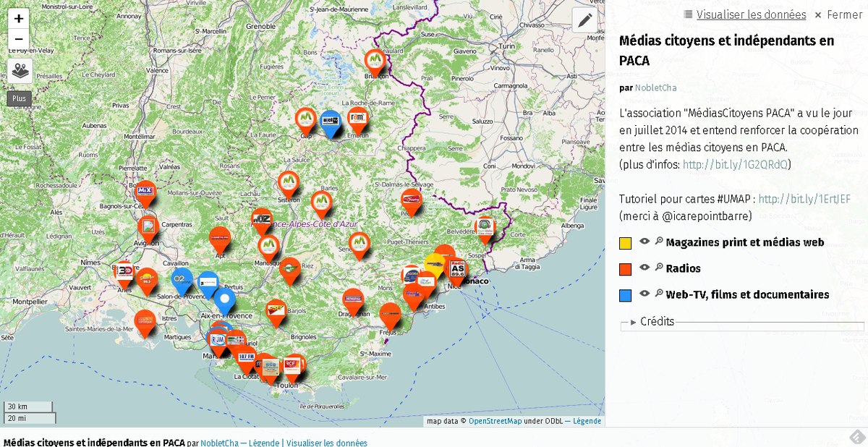Click the RCF radio marker at Toulon
This screenshot has width=868, height=447.
tap(292, 368)
